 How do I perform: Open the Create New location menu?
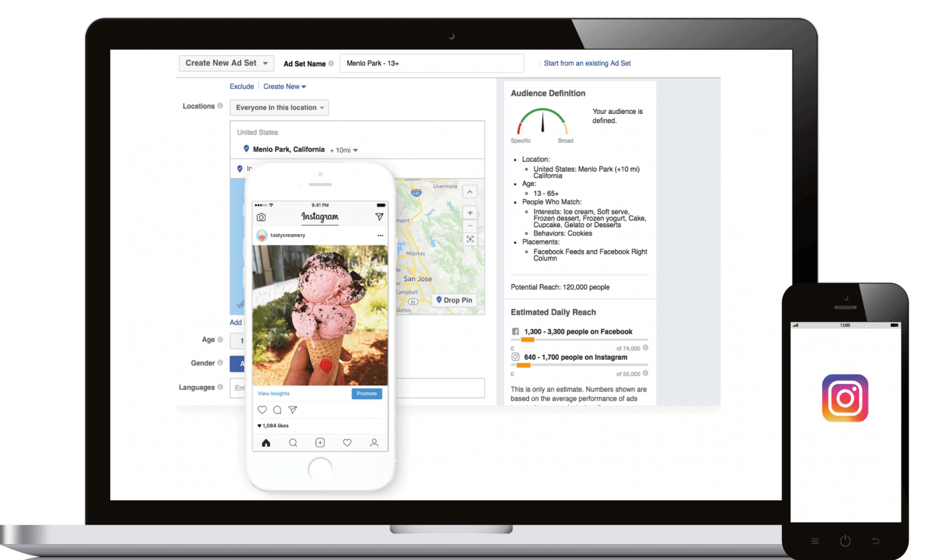284,87
